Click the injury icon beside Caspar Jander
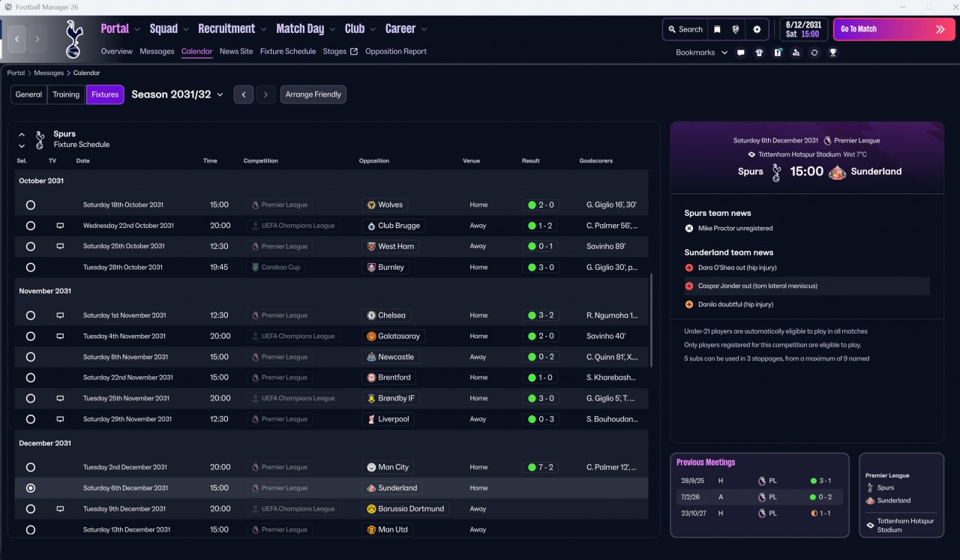 [689, 286]
